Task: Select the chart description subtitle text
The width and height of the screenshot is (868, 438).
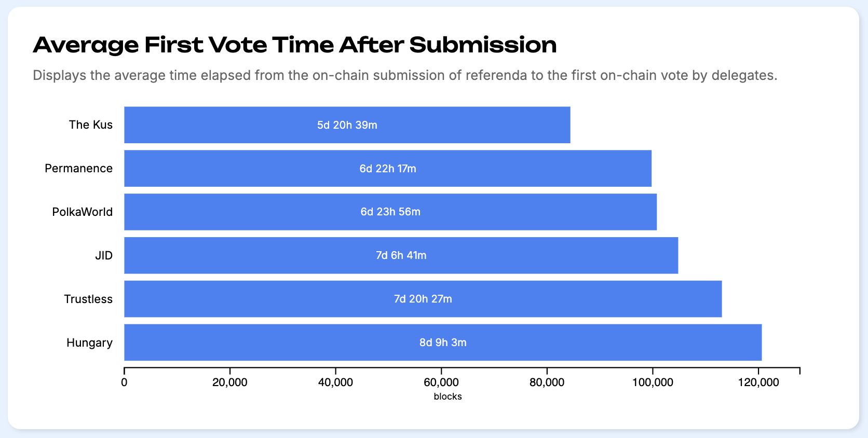Action: (405, 76)
